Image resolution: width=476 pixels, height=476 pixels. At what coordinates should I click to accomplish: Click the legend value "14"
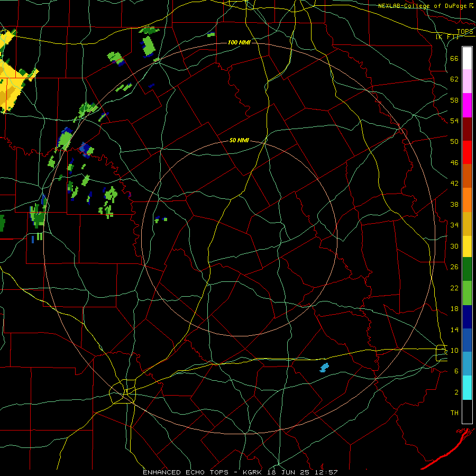454,329
